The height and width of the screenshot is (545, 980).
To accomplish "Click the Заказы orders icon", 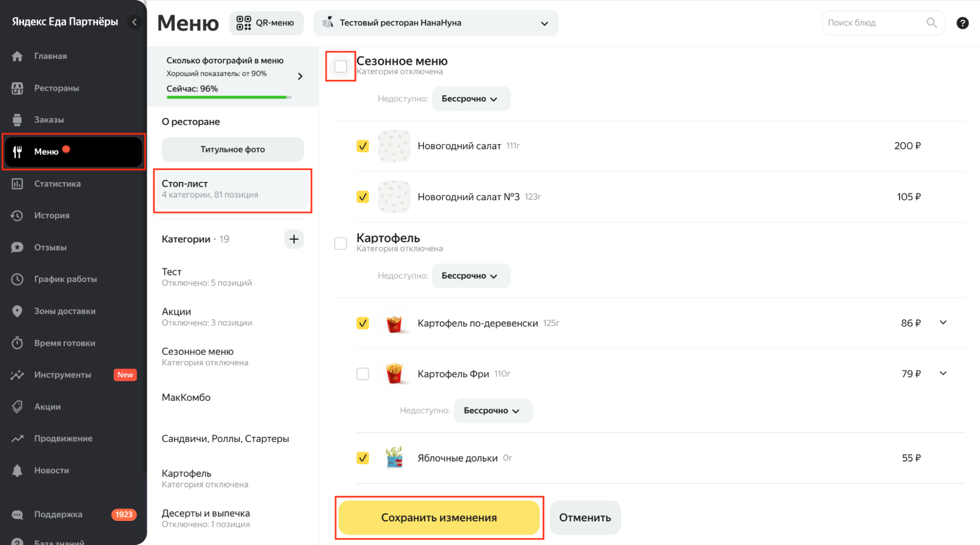I will [x=17, y=120].
